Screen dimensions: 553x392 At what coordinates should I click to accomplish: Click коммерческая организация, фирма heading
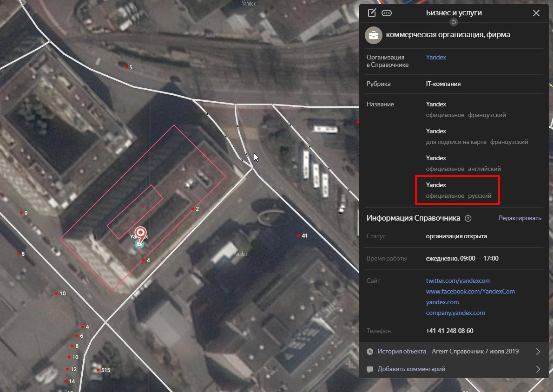tap(448, 34)
